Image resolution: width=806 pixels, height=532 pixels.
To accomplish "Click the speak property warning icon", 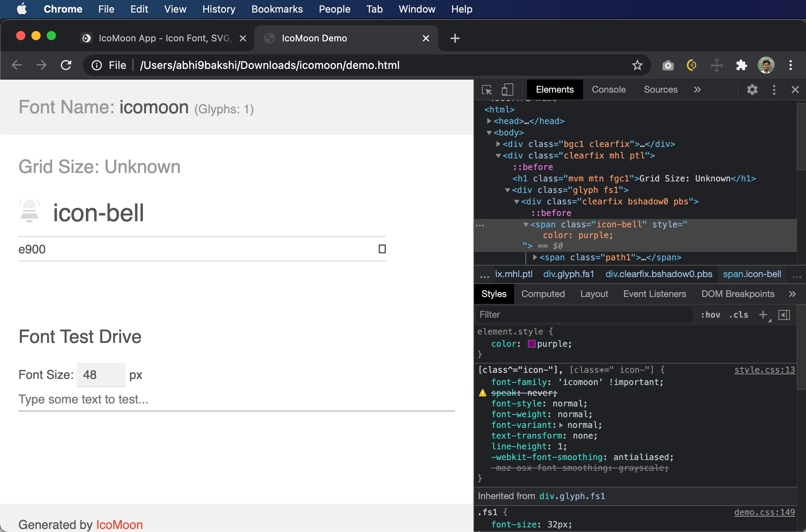I will click(x=483, y=393).
